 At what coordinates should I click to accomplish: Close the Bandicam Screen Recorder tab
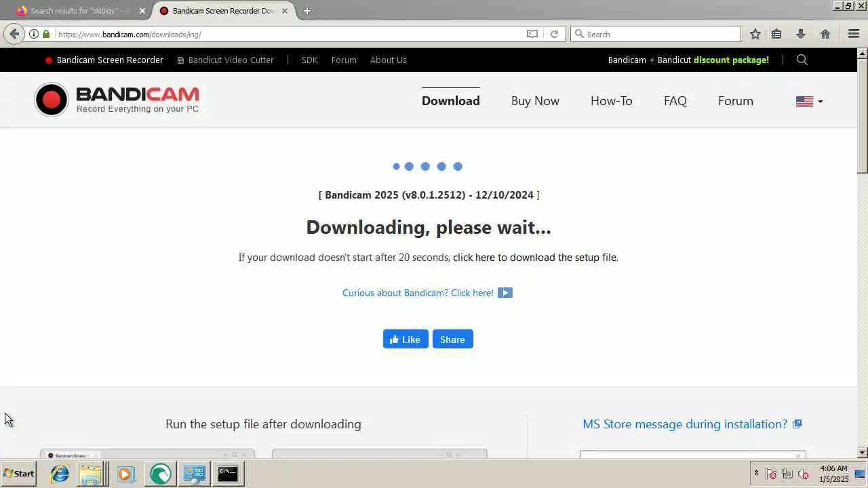(285, 11)
